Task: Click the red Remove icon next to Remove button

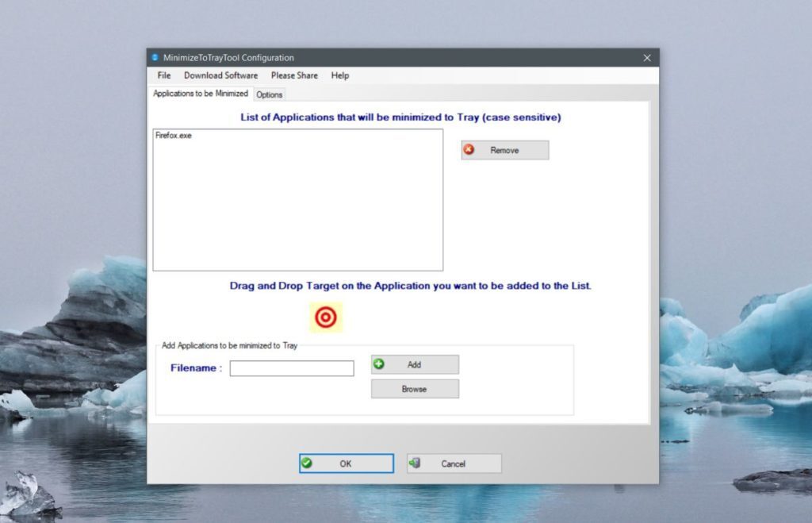Action: click(x=468, y=149)
